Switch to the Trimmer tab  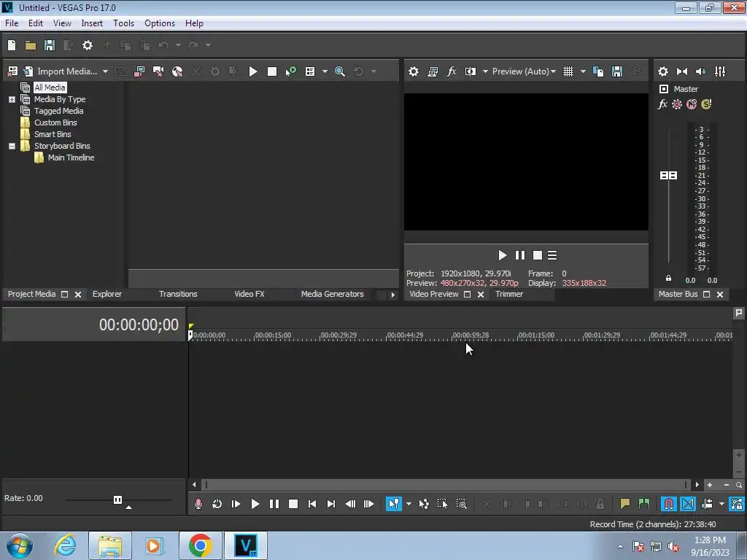click(x=508, y=295)
